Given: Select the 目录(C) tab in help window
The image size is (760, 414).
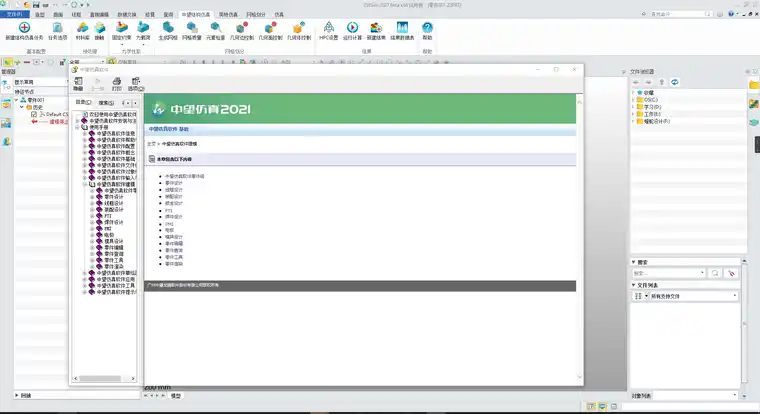Looking at the screenshot, I should pos(83,102).
